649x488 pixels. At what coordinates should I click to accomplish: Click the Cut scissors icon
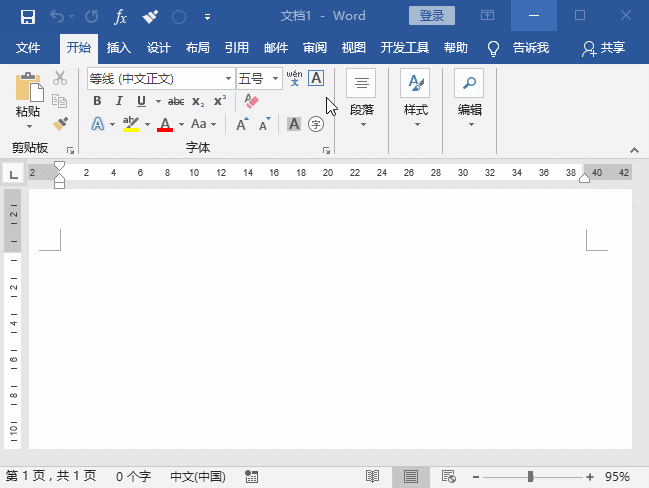tap(60, 78)
